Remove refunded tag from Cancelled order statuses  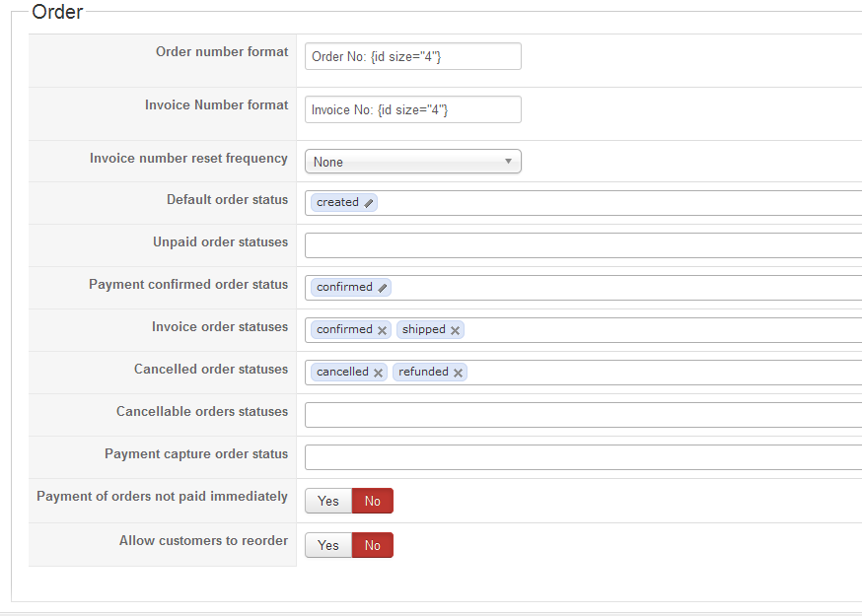coord(459,373)
